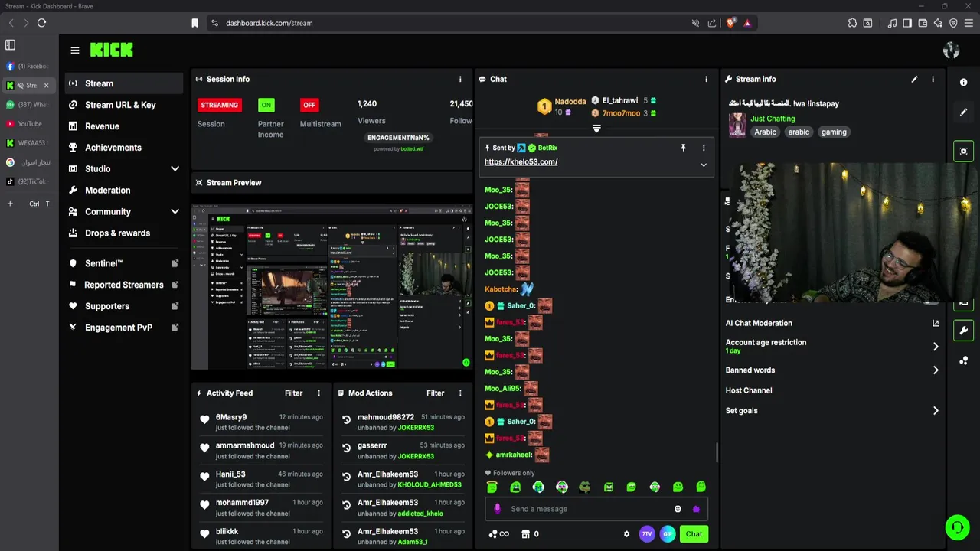Click the purple microphone icon in chat input
The image size is (980, 551).
497,509
